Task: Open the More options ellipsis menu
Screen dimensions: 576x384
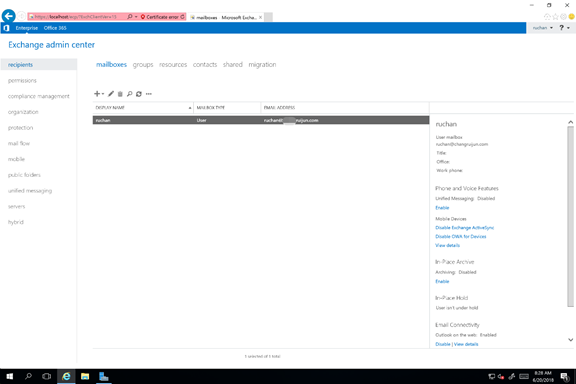Action: tap(148, 94)
